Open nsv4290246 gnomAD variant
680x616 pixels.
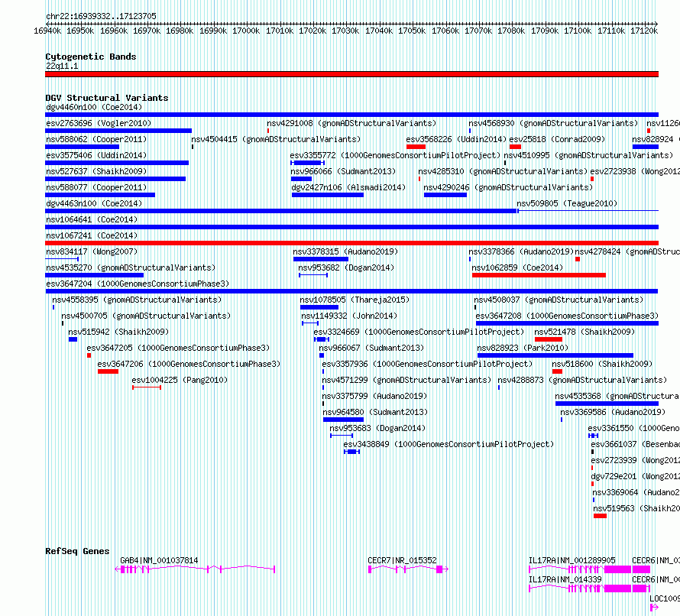pyautogui.click(x=508, y=187)
